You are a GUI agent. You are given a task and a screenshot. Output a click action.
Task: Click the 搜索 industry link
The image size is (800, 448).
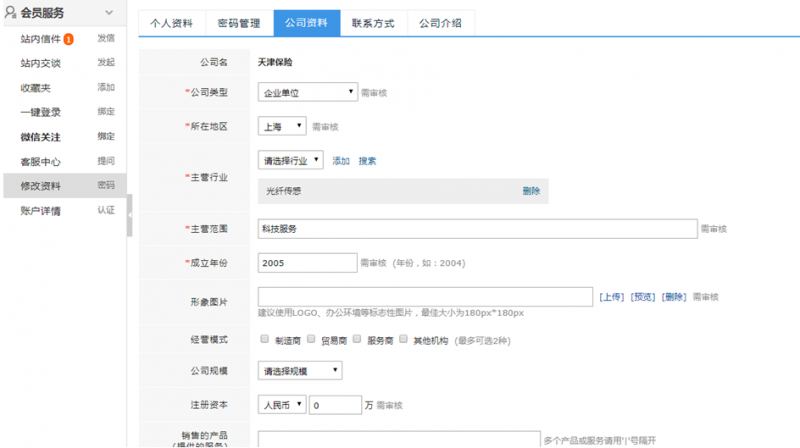click(x=367, y=161)
